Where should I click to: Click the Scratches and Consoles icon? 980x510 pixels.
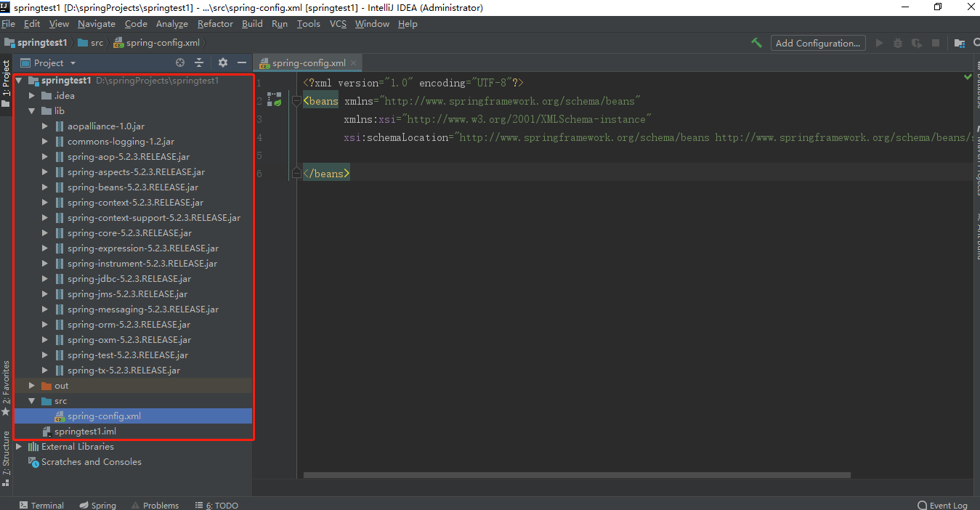(x=33, y=462)
